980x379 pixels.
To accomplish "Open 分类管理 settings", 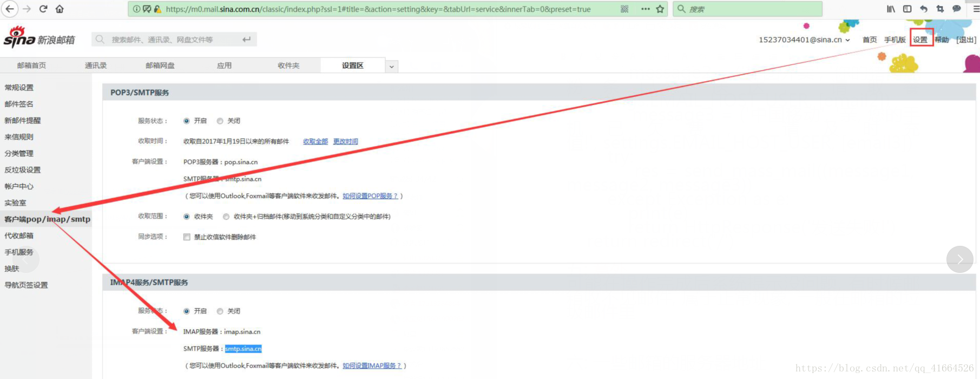I will pyautogui.click(x=19, y=154).
